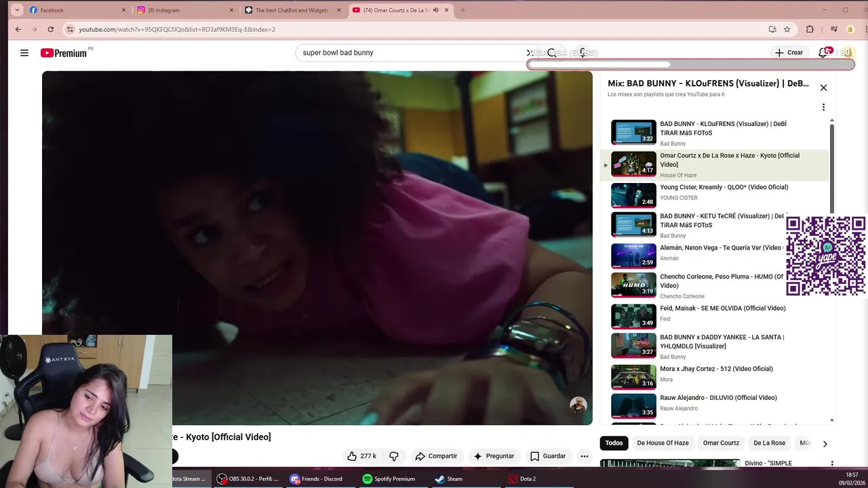868x488 pixels.
Task: Click the channel watermark in video corner
Action: (x=578, y=405)
